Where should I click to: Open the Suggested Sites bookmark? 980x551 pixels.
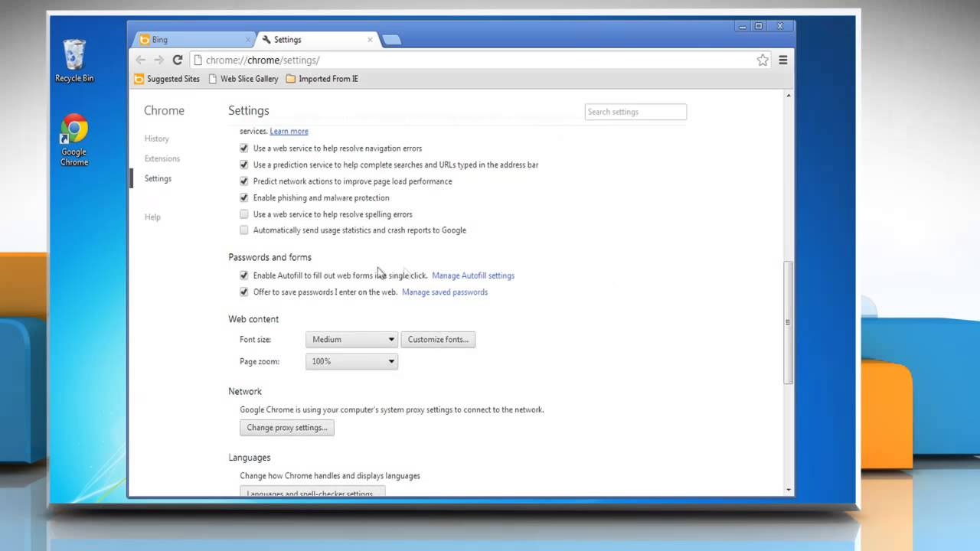(x=167, y=79)
